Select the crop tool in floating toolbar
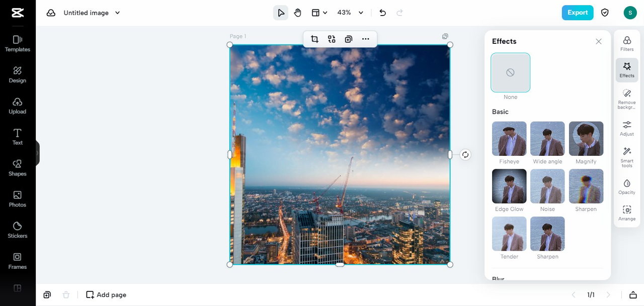Screen dimensions: 644x306 pos(314,39)
